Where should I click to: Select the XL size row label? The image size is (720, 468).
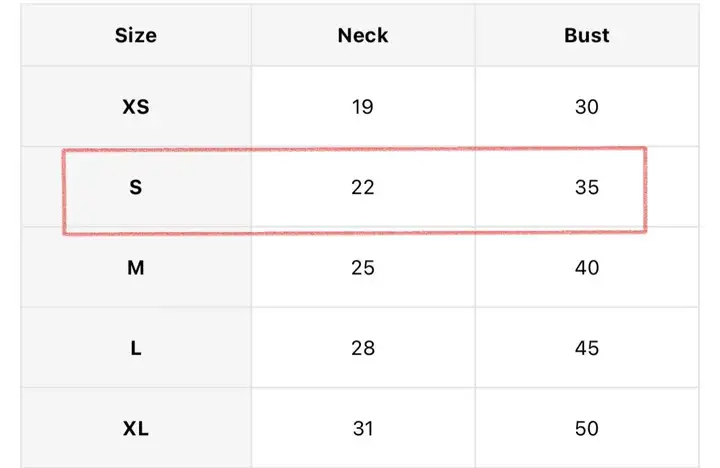(x=135, y=429)
